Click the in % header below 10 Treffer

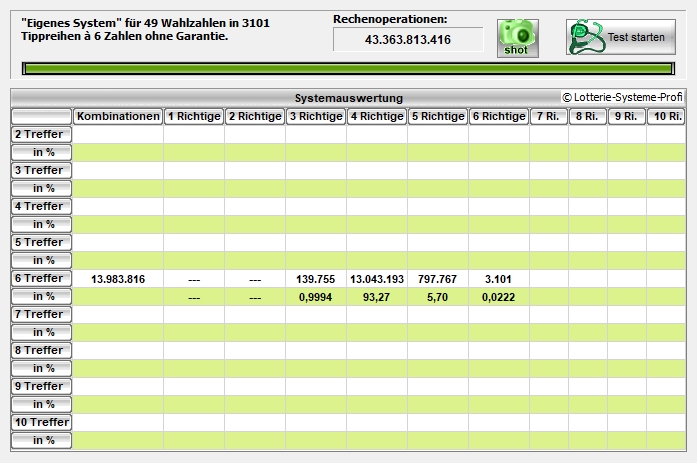coord(41,440)
